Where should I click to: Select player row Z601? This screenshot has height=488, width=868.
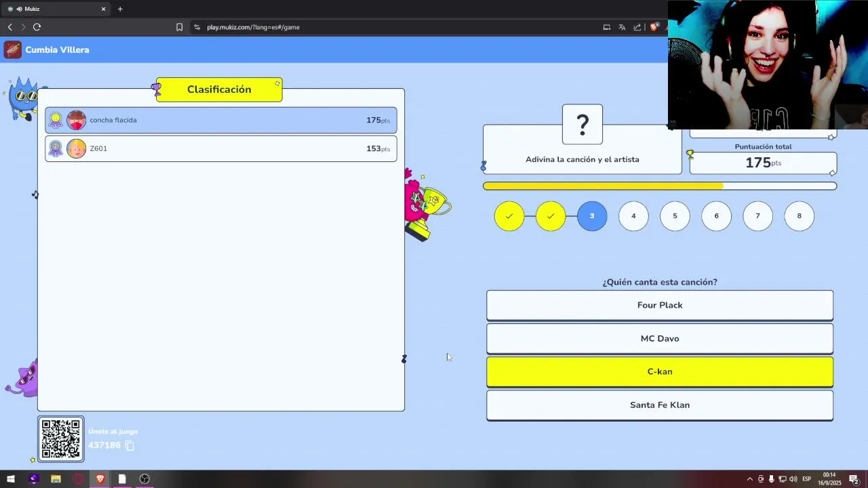[x=221, y=148]
